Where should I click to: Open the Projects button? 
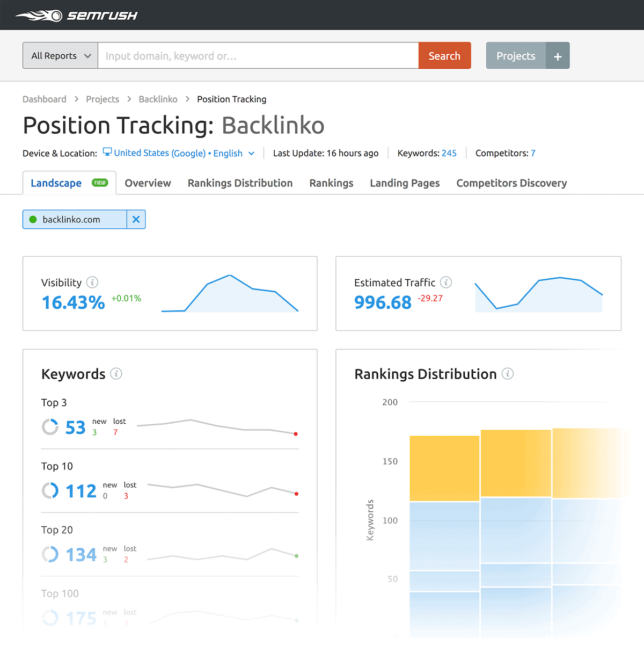point(516,56)
